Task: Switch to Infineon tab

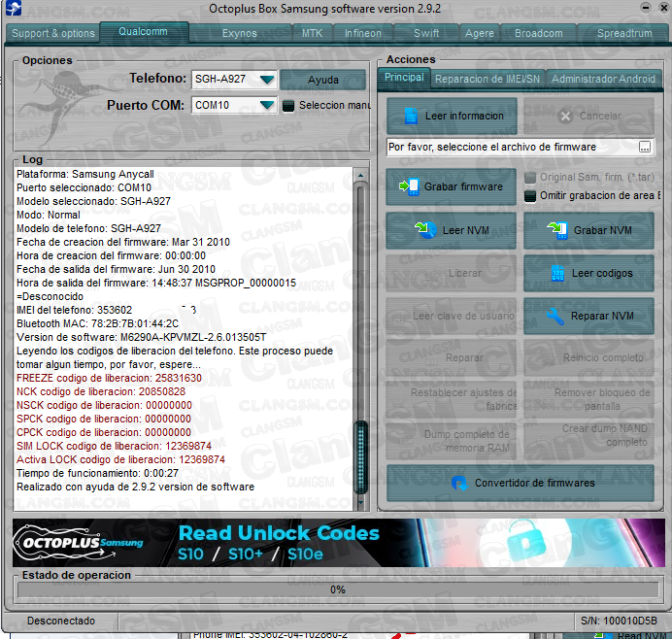Action: [362, 33]
